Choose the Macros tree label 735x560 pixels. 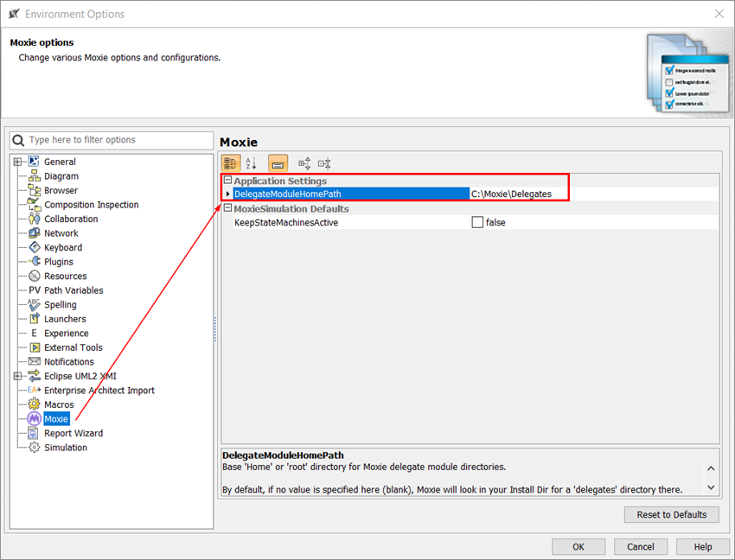click(59, 404)
